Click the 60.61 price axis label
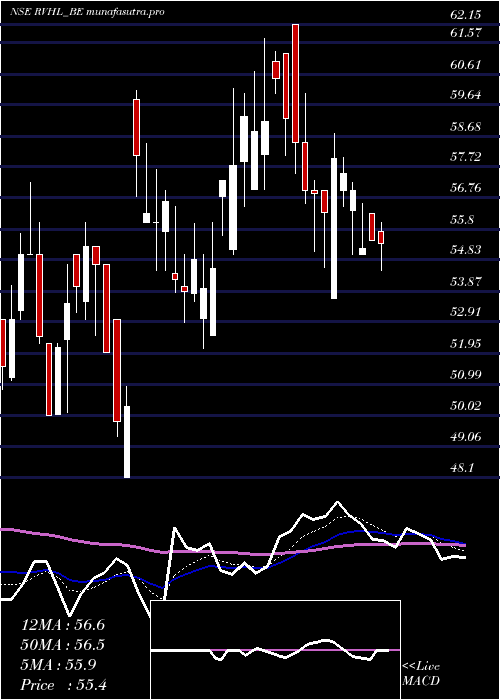 click(x=466, y=64)
